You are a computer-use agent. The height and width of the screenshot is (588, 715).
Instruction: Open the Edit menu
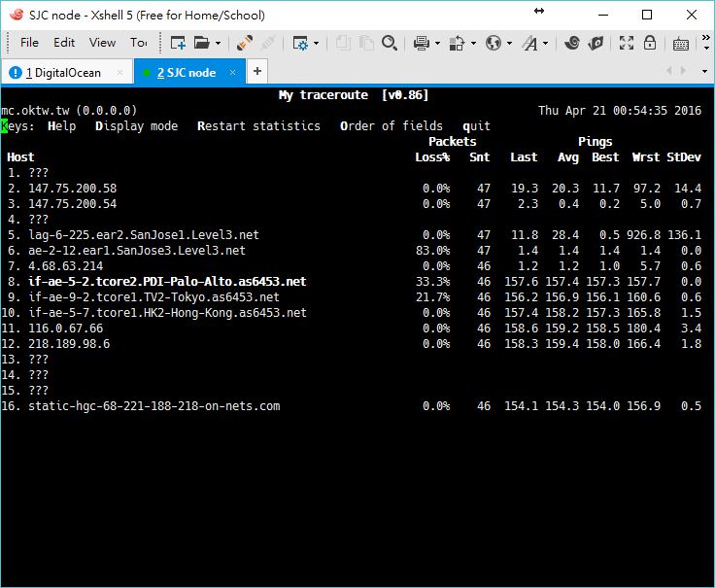[64, 43]
